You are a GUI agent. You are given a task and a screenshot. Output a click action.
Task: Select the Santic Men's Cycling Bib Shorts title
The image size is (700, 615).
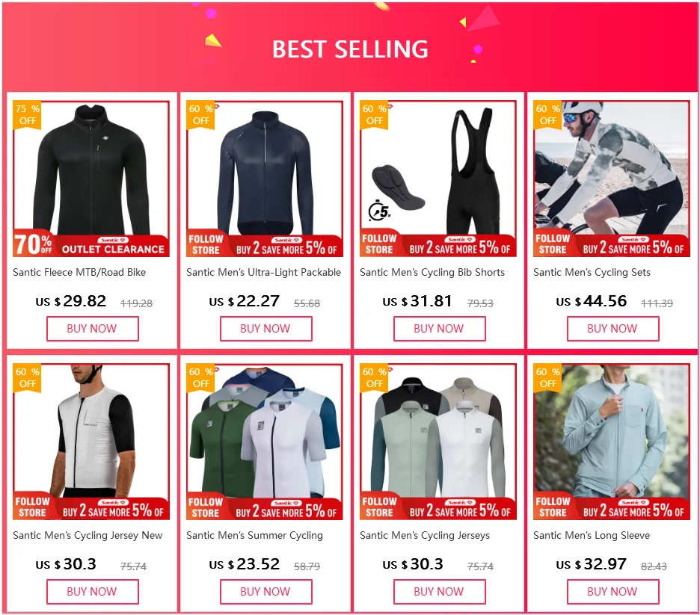[432, 273]
